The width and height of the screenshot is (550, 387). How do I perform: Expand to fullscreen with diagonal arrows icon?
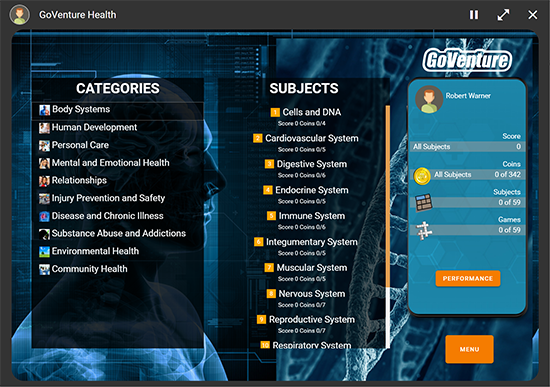point(503,15)
